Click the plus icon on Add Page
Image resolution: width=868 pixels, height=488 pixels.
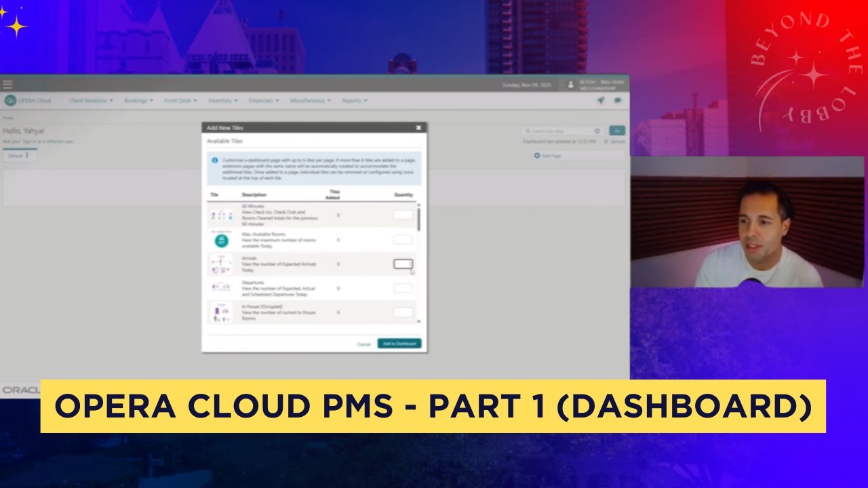coord(537,155)
